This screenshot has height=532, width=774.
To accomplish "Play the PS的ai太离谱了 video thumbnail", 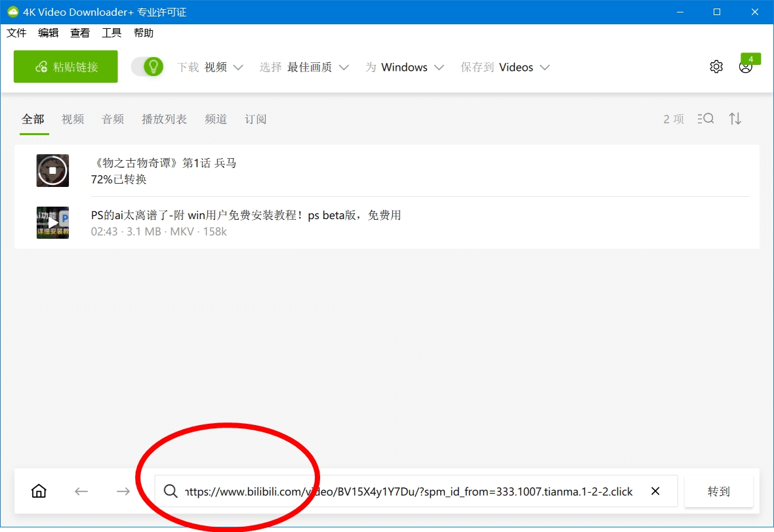I will pos(52,223).
